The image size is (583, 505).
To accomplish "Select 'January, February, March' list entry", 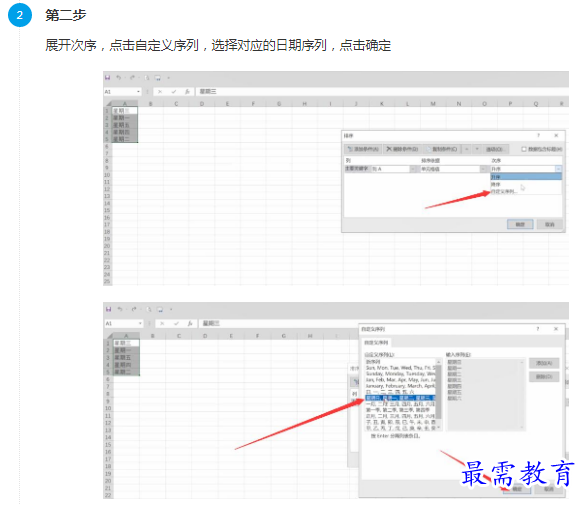I will 400,386.
